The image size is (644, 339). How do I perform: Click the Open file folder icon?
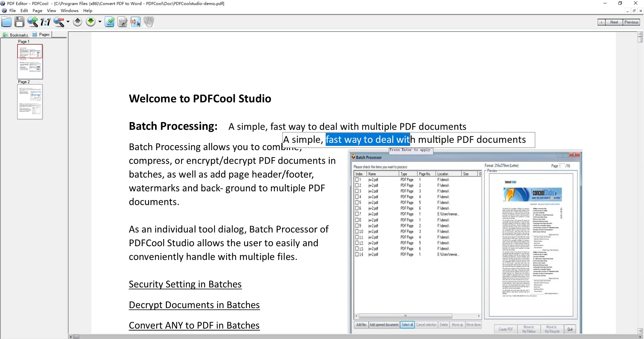click(6, 22)
